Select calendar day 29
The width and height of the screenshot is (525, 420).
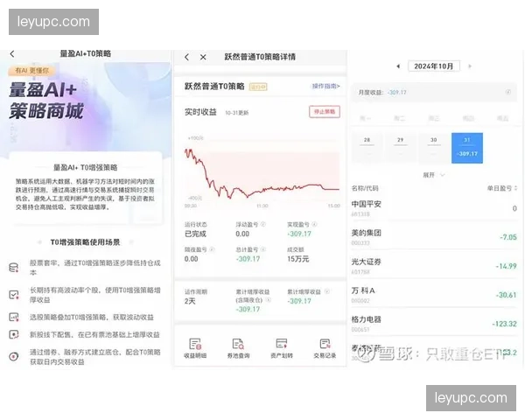pos(401,148)
